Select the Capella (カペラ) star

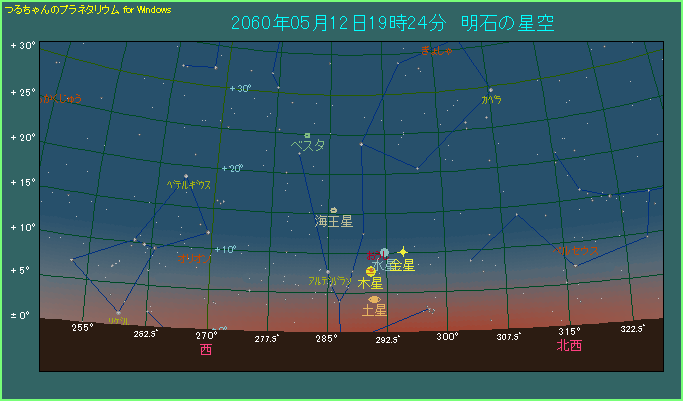(490, 90)
